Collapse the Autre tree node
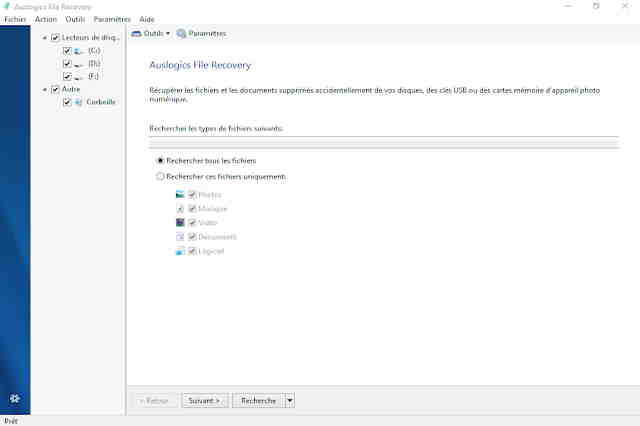The image size is (640, 426). coord(44,89)
